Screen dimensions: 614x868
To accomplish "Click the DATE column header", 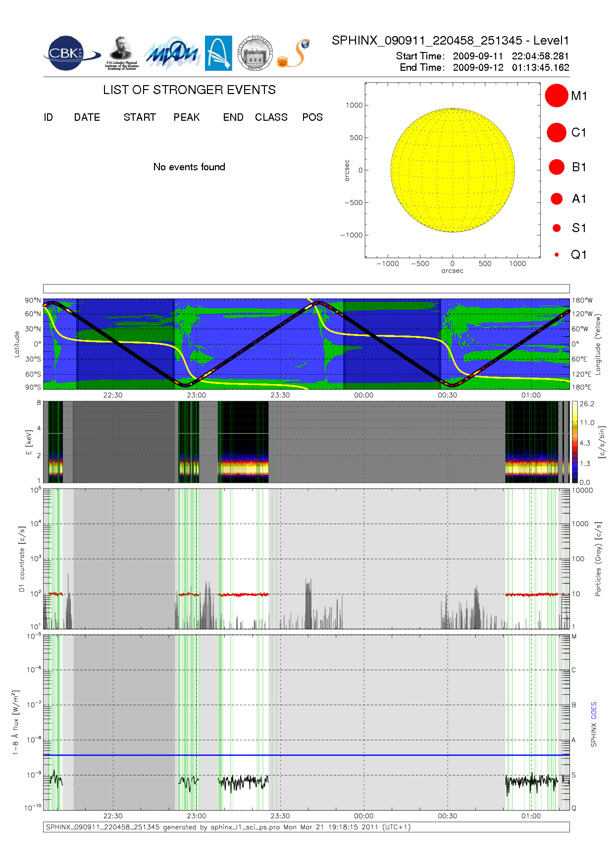I will coord(87,117).
